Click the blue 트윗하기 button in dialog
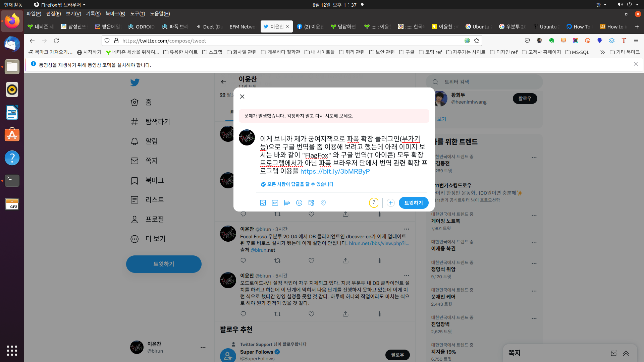 click(x=414, y=203)
